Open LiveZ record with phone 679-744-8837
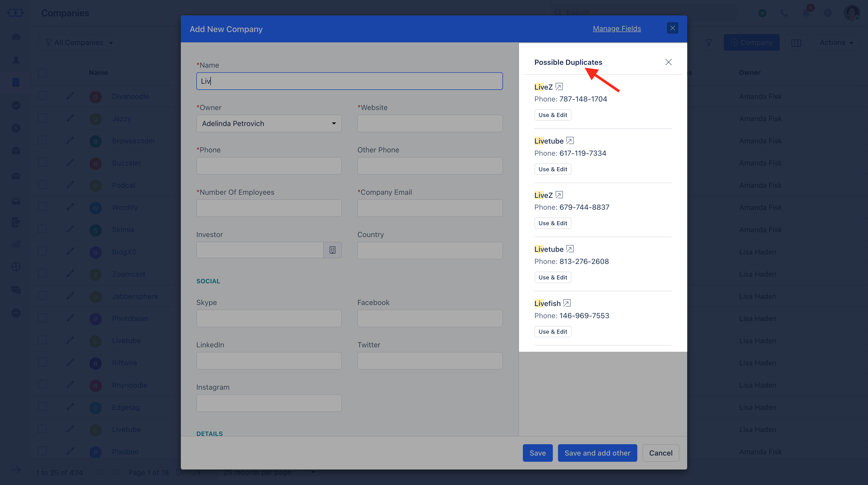This screenshot has height=485, width=868. pyautogui.click(x=559, y=195)
